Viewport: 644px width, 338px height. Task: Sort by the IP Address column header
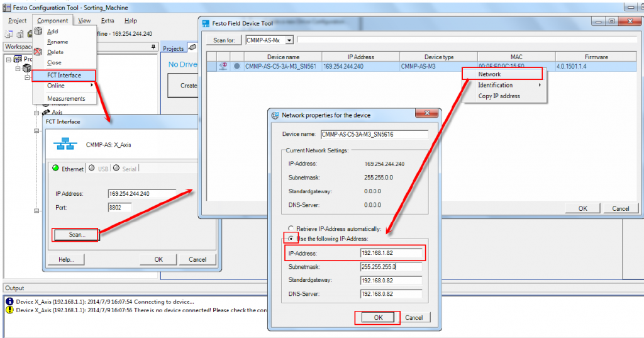[360, 57]
